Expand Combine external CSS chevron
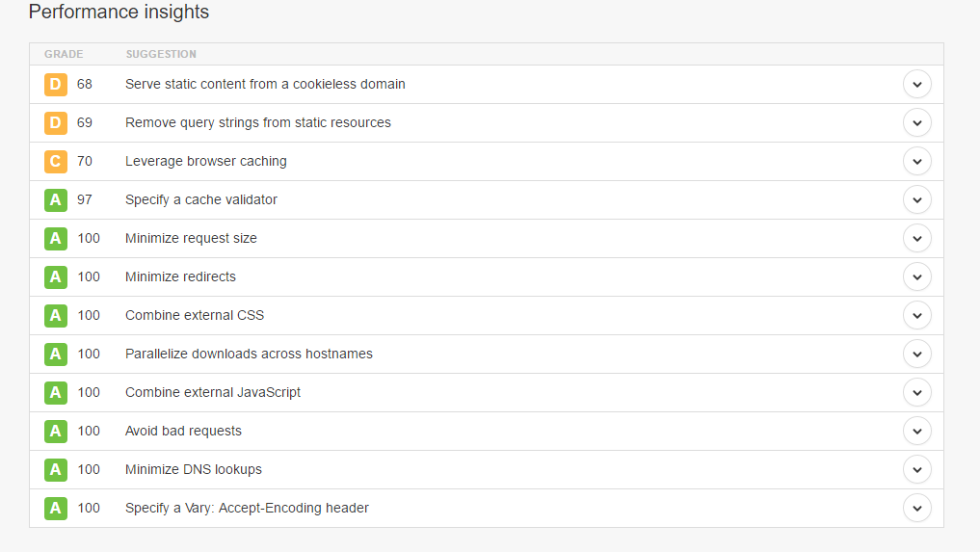The image size is (980, 552). tap(916, 316)
